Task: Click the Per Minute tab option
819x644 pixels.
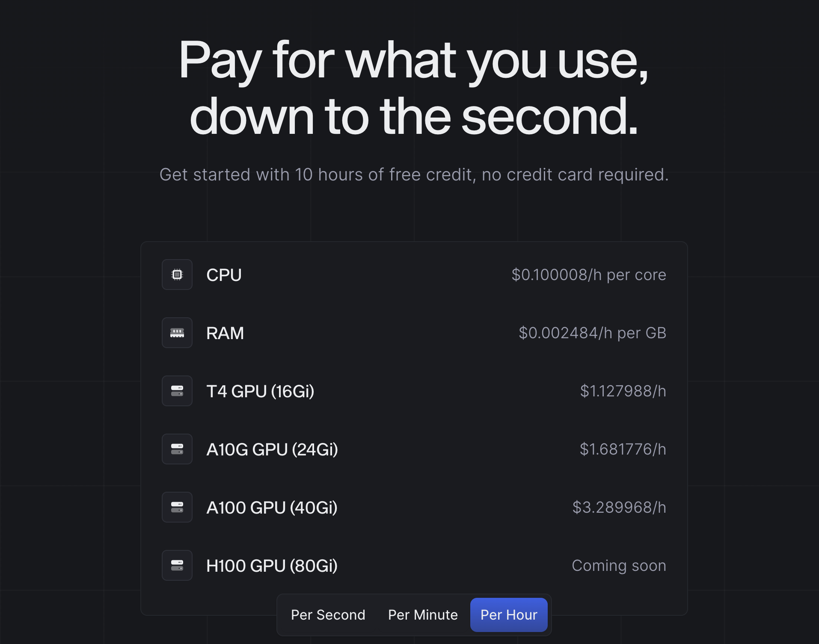Action: point(422,614)
